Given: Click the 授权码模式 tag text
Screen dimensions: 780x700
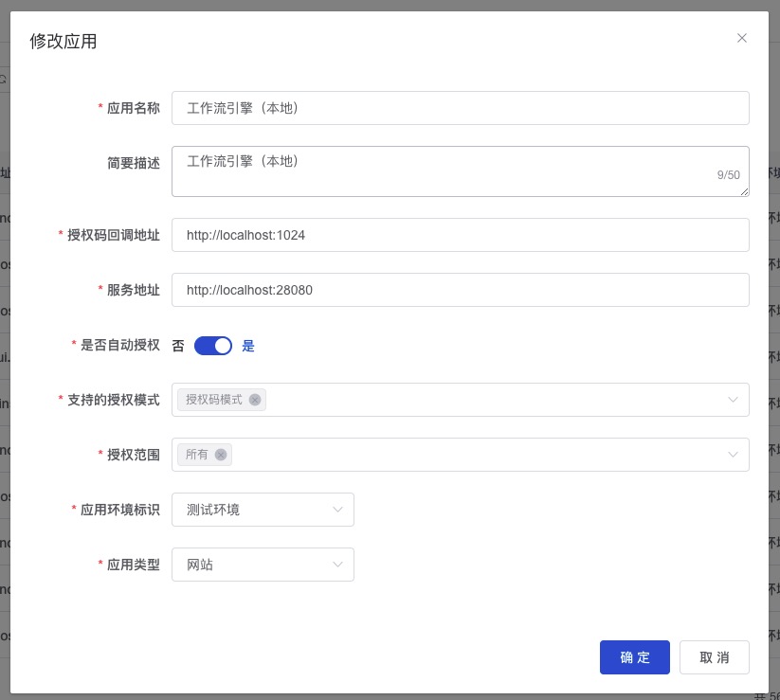Looking at the screenshot, I should (x=213, y=400).
